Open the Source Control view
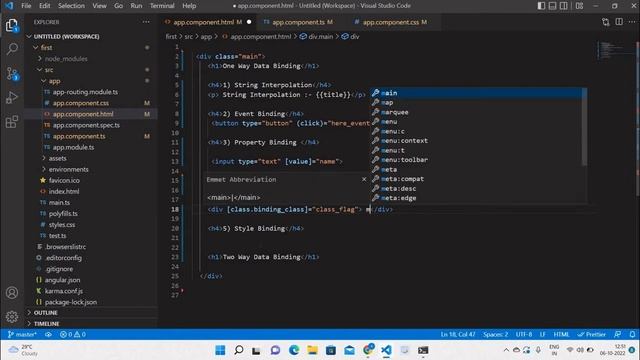 [x=12, y=74]
